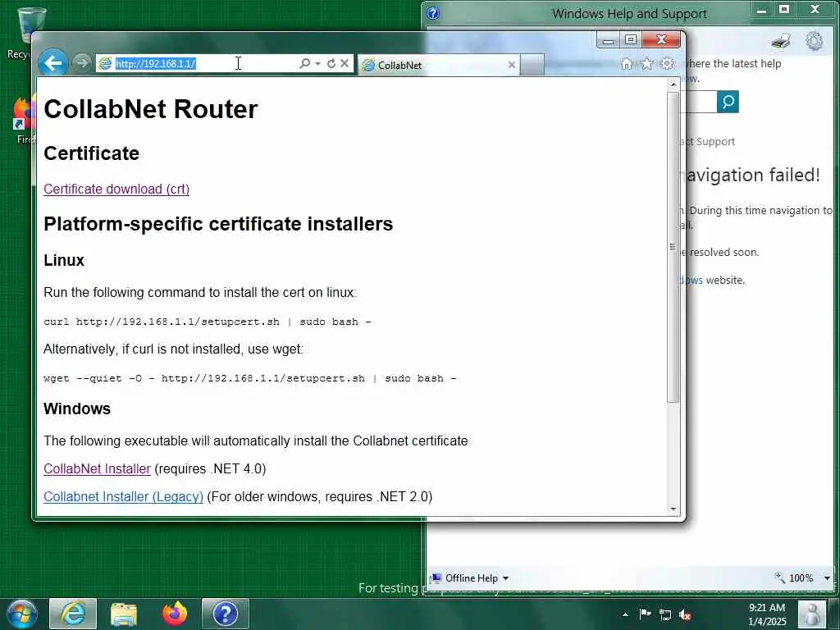The width and height of the screenshot is (840, 630).
Task: Open Collabnet Installer (Legacy) link
Action: (123, 496)
